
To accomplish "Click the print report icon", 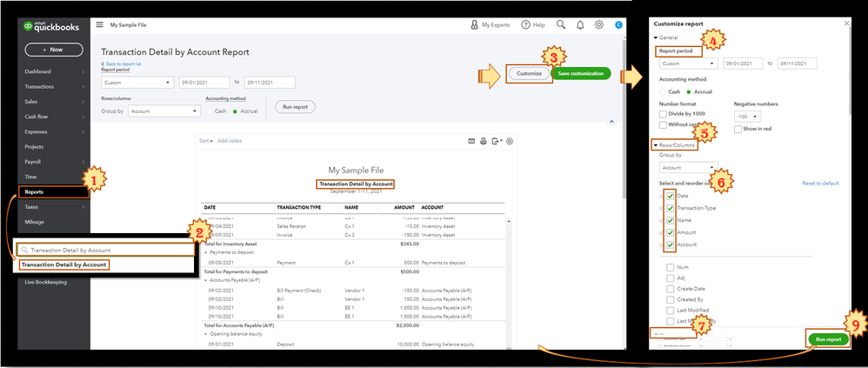I will [x=484, y=141].
